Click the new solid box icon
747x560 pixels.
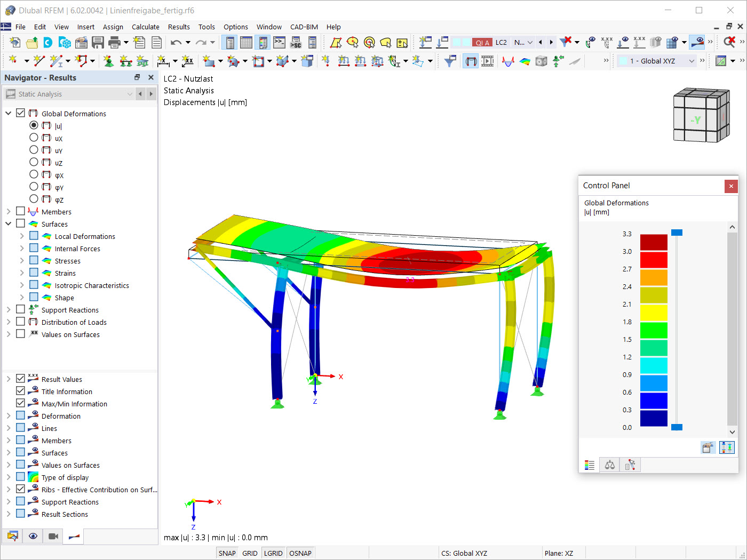pyautogui.click(x=307, y=61)
